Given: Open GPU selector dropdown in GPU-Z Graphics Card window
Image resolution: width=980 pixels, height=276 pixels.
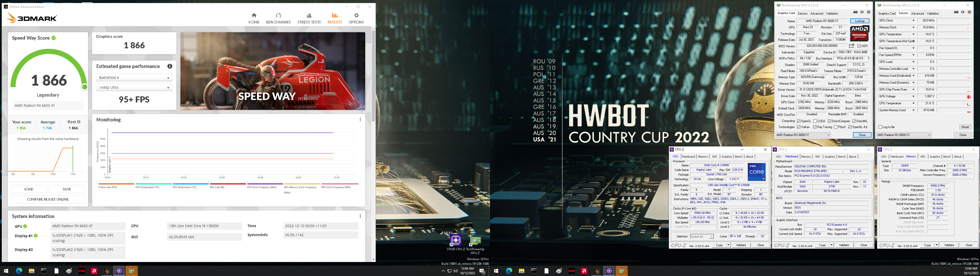Looking at the screenshot, I should pyautogui.click(x=803, y=135).
